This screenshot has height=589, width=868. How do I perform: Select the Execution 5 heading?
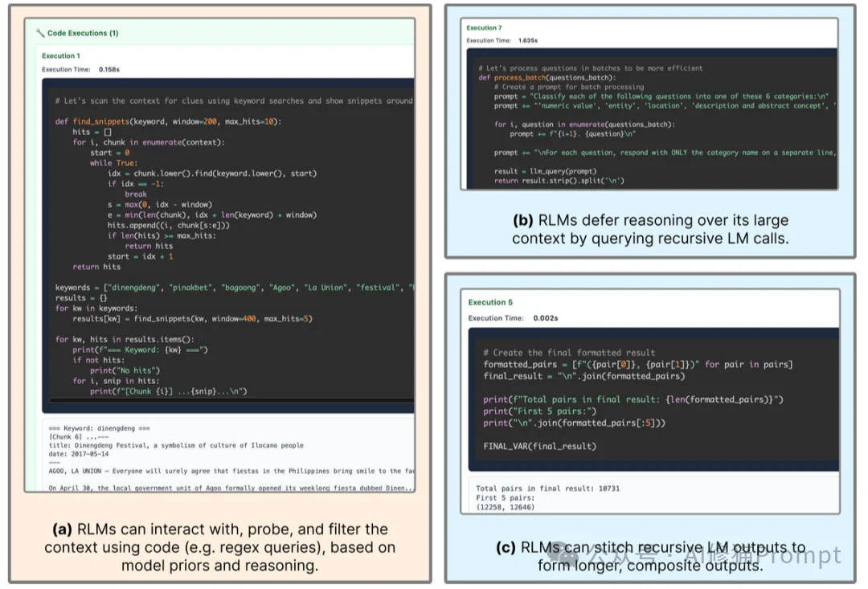(x=490, y=303)
